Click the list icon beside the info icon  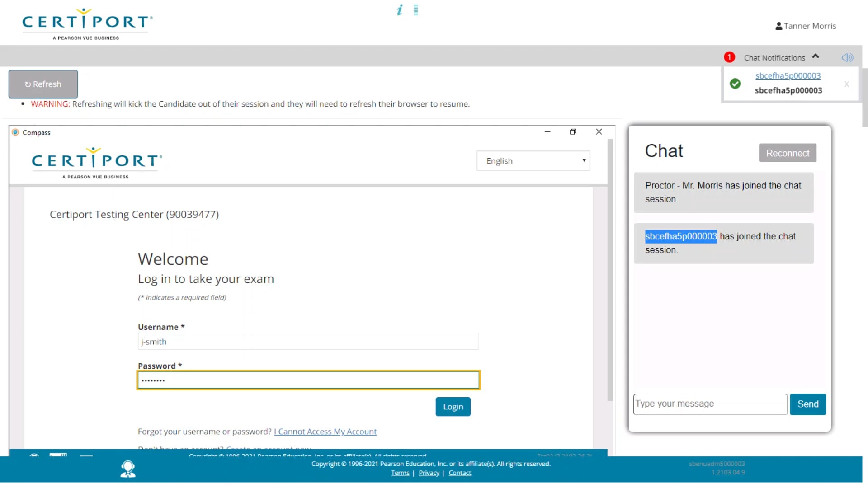[415, 10]
